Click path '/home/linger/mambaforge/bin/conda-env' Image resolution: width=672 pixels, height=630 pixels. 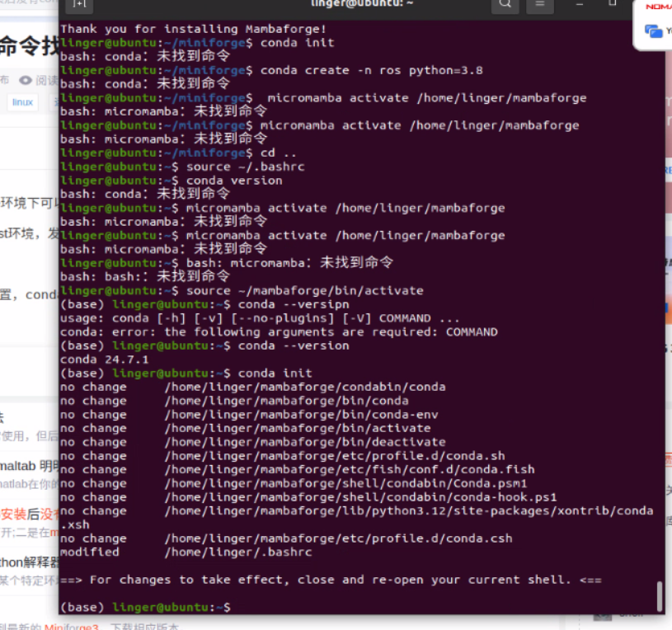tap(301, 415)
